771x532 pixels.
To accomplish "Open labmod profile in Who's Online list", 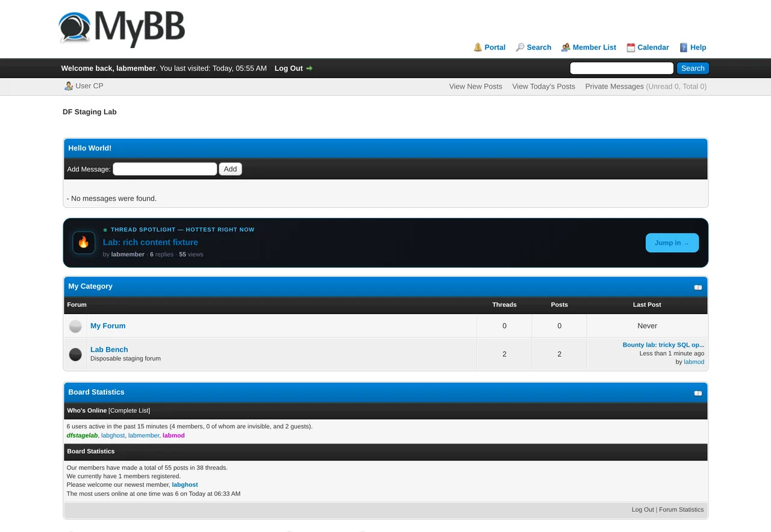I will click(173, 436).
